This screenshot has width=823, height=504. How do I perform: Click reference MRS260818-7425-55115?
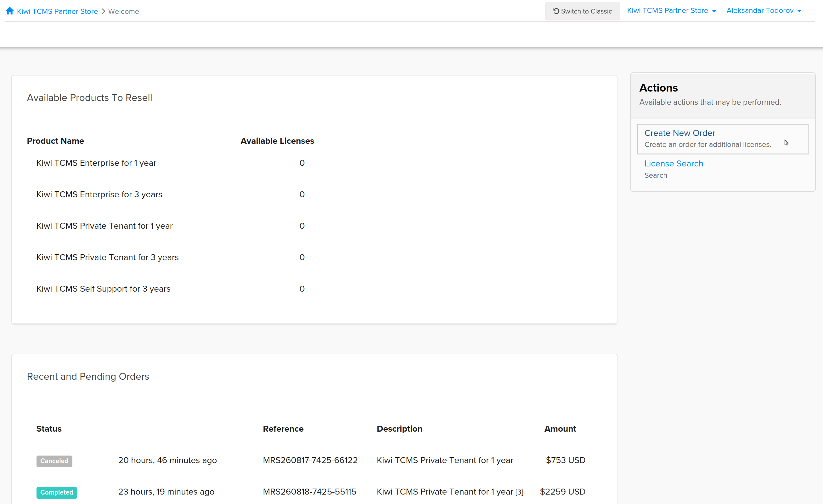click(x=309, y=492)
